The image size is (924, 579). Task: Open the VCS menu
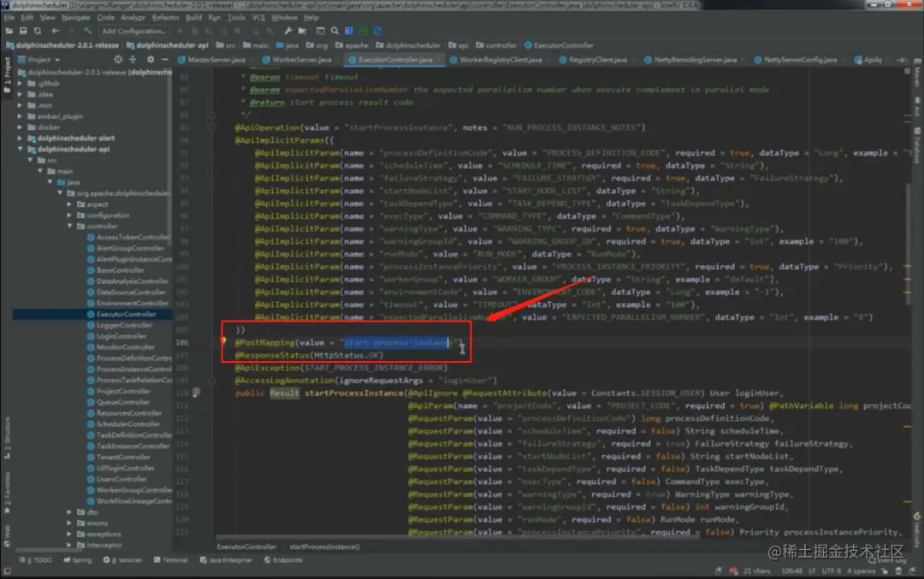[258, 18]
